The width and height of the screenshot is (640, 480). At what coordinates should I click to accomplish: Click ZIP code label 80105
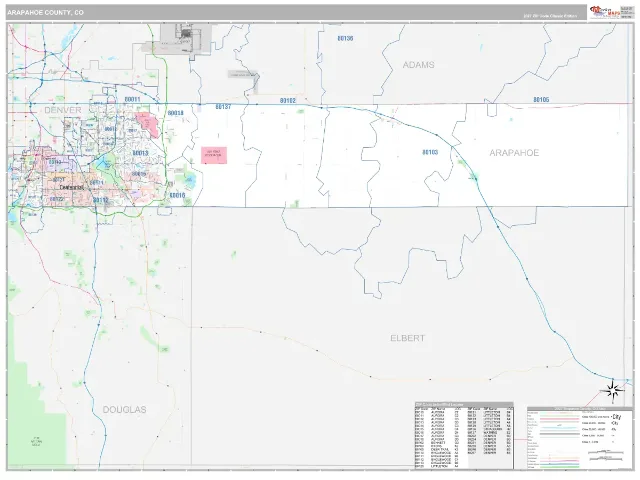pos(541,100)
